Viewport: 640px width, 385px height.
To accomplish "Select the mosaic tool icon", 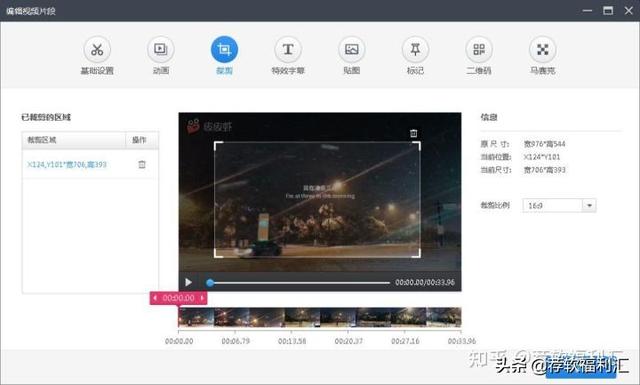I will coord(542,50).
